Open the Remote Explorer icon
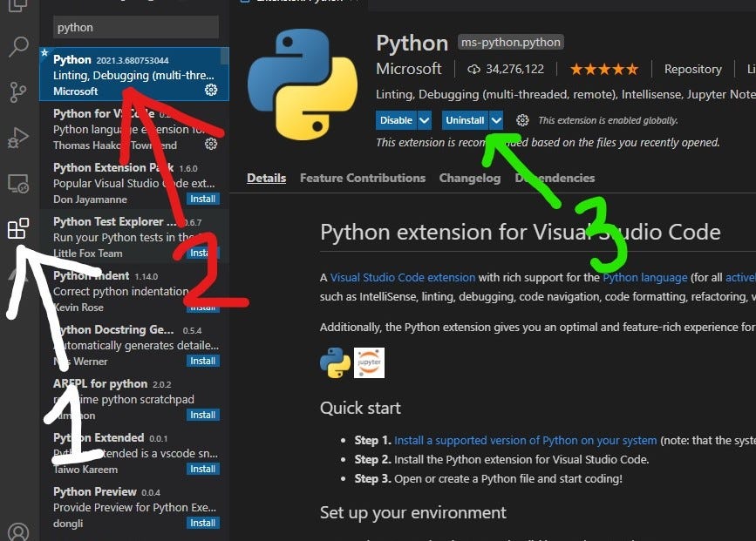The image size is (756, 541). tap(19, 182)
